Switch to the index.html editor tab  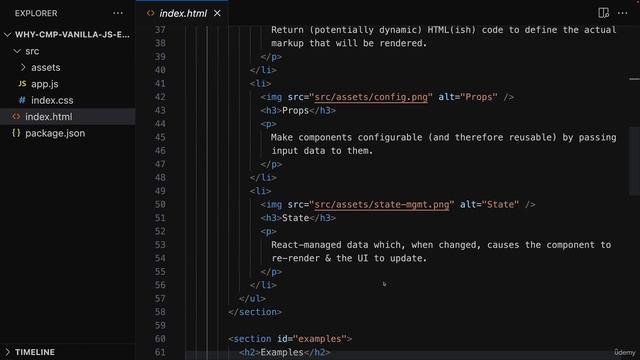tap(183, 13)
